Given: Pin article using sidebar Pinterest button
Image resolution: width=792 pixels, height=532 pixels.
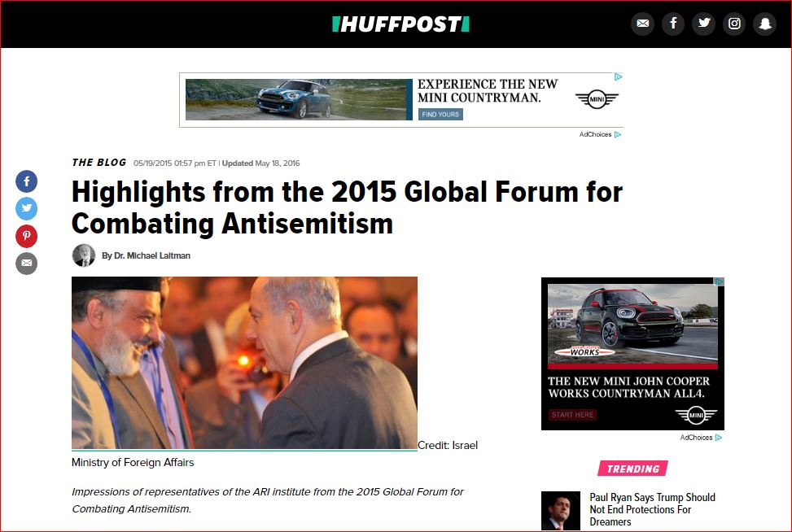Looking at the screenshot, I should pos(26,236).
